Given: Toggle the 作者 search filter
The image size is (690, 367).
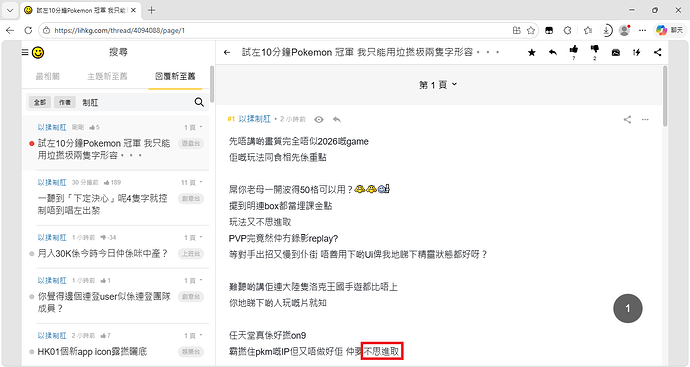Looking at the screenshot, I should click(x=65, y=102).
